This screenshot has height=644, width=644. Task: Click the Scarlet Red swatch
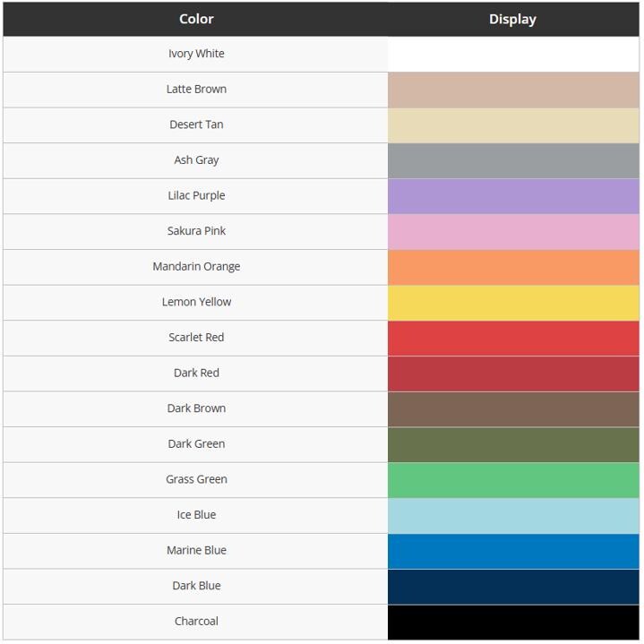(x=513, y=339)
